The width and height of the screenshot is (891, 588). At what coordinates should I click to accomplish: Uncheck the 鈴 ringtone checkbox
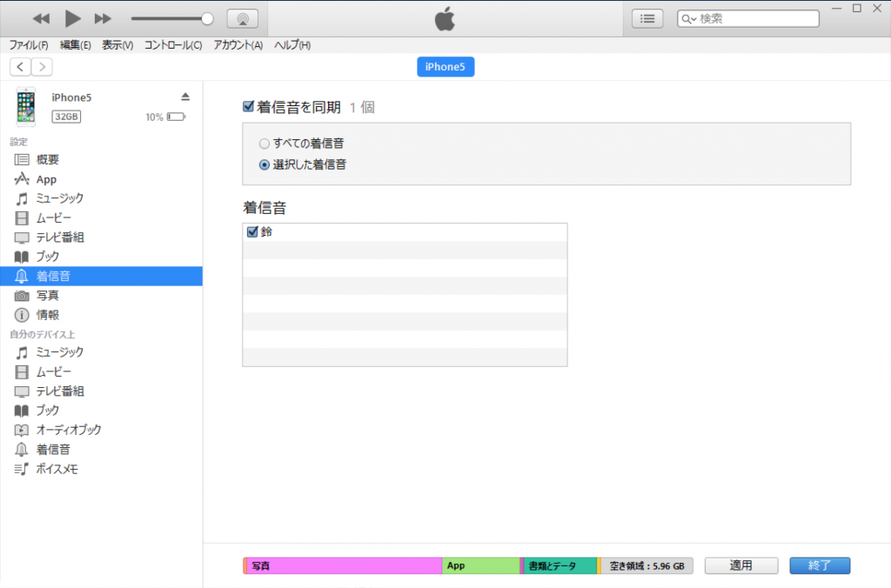pos(252,231)
